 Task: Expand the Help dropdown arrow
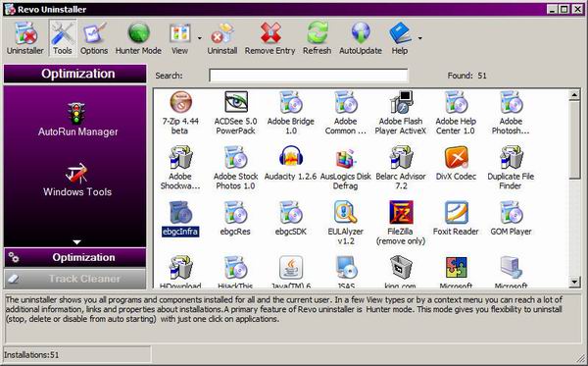point(420,38)
